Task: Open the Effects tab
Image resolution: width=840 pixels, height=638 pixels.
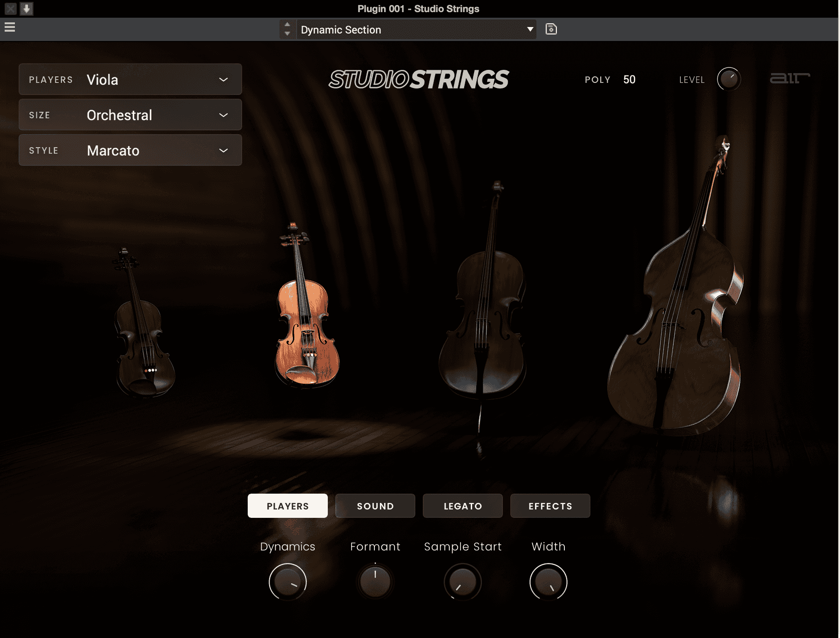Action: click(x=550, y=506)
